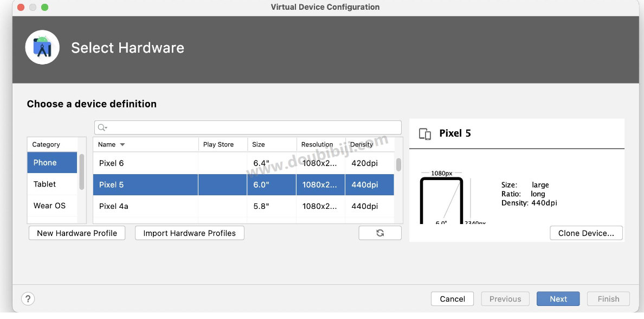Sort by Size column header
Screen dimensions: 644x319
(x=272, y=144)
